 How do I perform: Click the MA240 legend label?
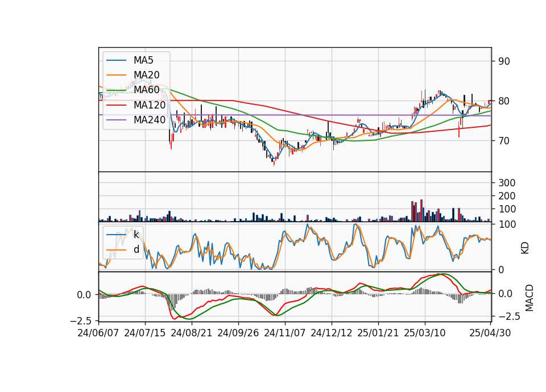tap(150, 120)
